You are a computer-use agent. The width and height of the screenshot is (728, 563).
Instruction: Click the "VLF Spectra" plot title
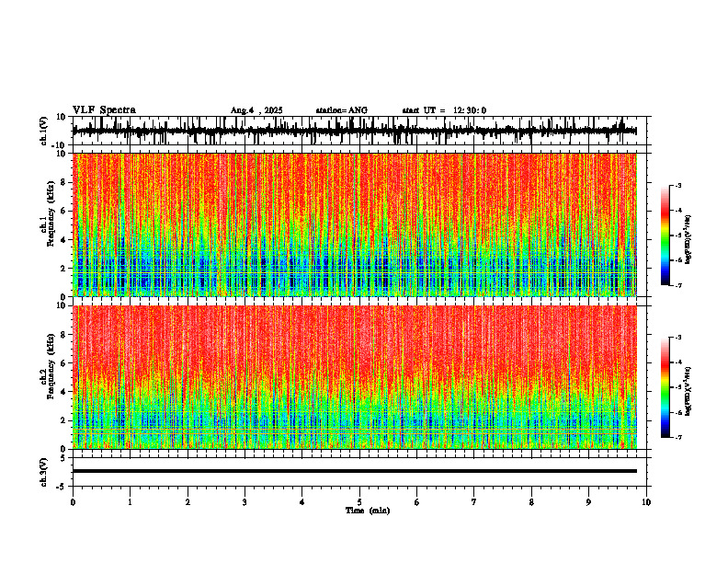[x=104, y=110]
